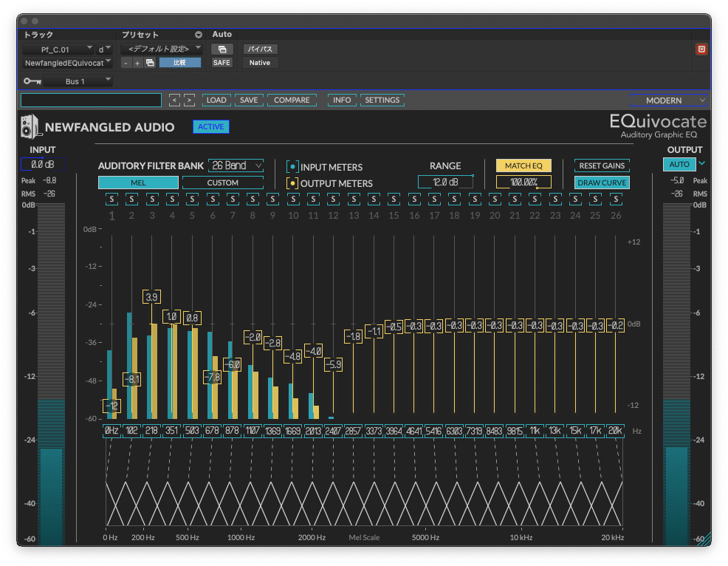728x566 pixels.
Task: Solo band 18
Action: (x=455, y=200)
